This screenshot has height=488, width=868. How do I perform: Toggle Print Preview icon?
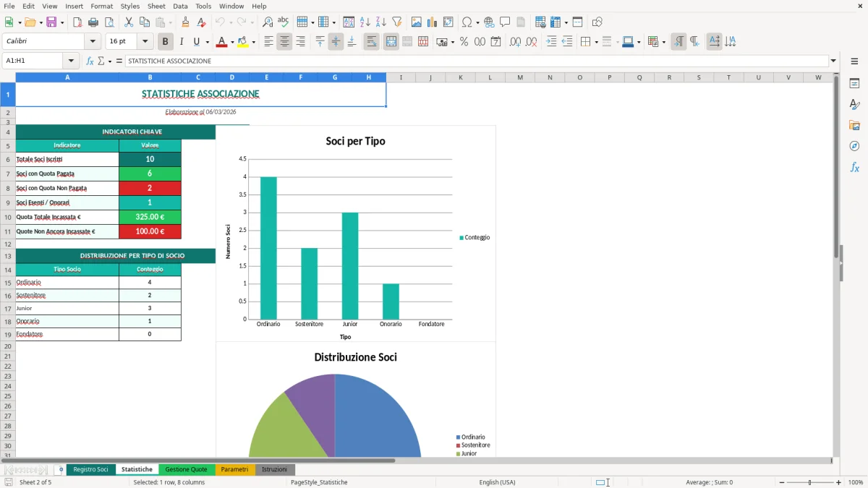109,22
